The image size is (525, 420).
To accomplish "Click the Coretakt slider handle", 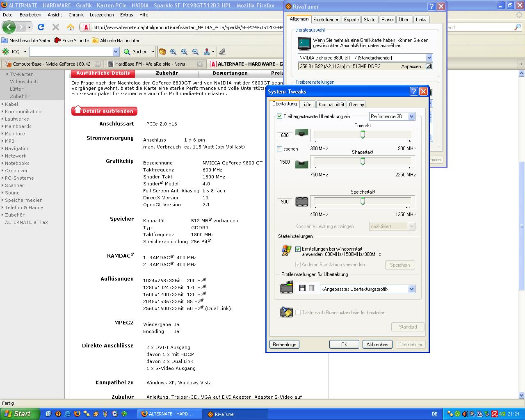I will tap(363, 135).
